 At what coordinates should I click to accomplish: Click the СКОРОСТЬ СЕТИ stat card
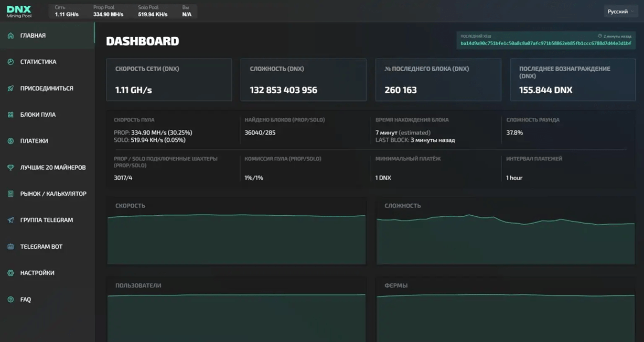coord(169,80)
